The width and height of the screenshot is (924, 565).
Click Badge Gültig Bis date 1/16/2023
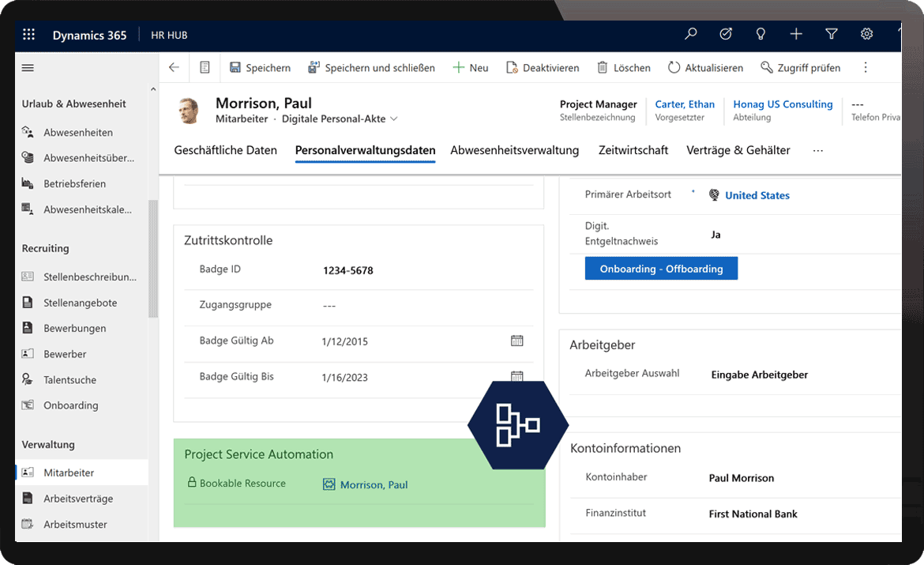tap(345, 378)
